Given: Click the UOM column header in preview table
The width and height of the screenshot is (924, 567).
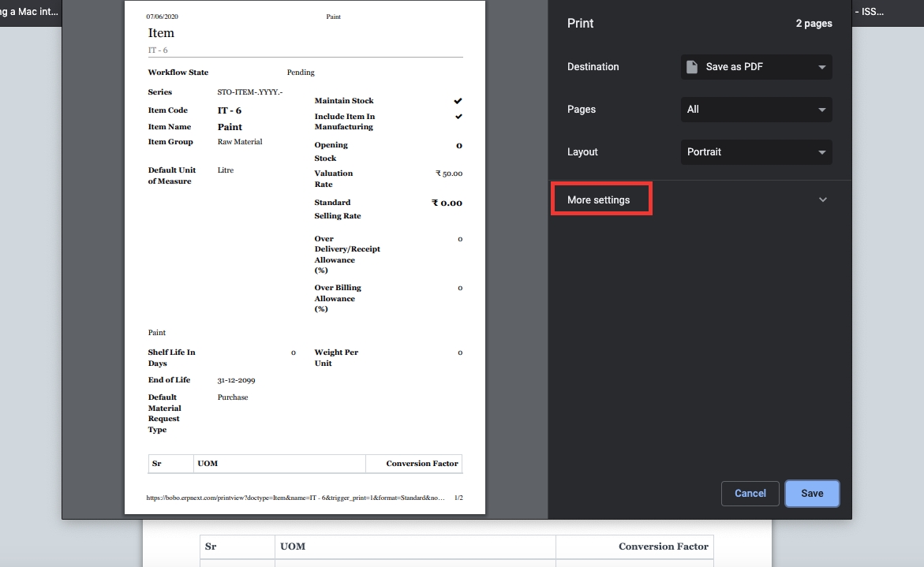Looking at the screenshot, I should 208,464.
